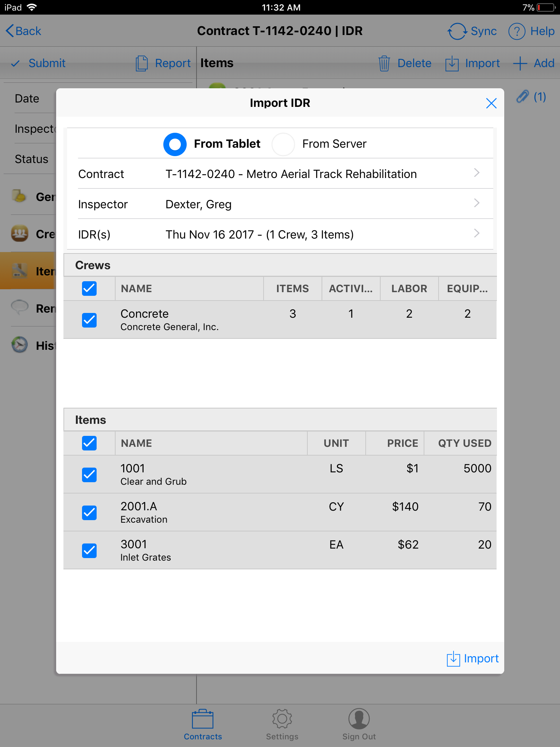This screenshot has width=560, height=747.
Task: Uncheck the Concrete crew checkbox
Action: tap(89, 320)
